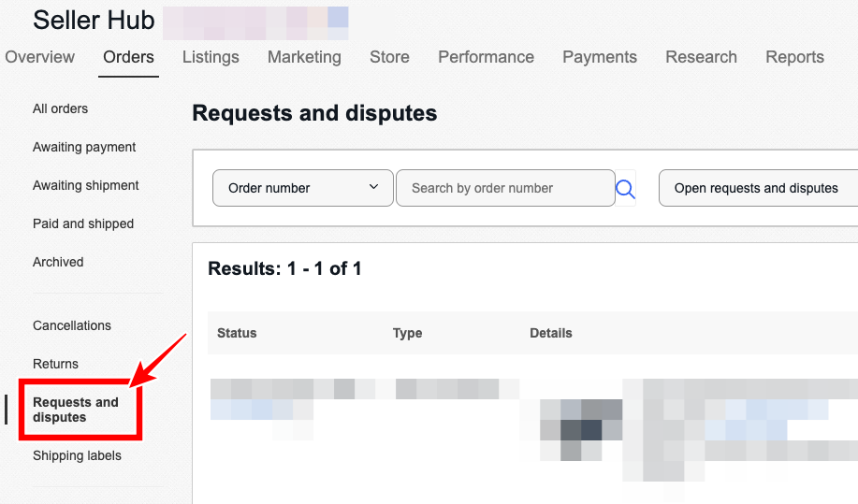
Task: Focus the 'Search by order number' field
Action: pos(505,188)
